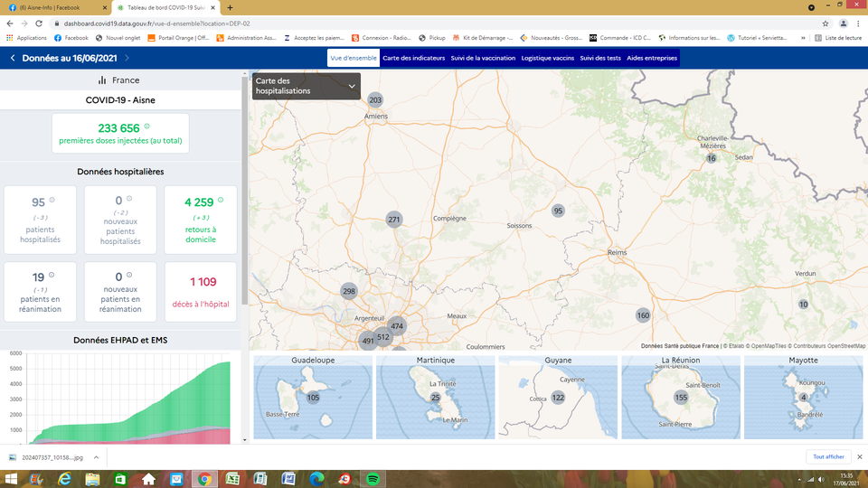The image size is (868, 488).
Task: Bookmark this page with the star icon
Action: pos(826,23)
